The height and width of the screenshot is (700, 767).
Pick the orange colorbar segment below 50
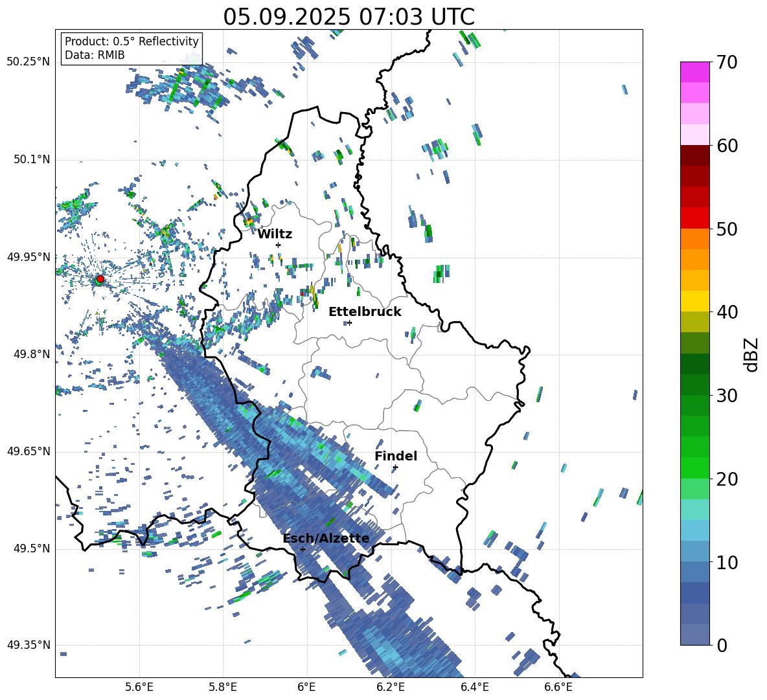click(x=694, y=239)
